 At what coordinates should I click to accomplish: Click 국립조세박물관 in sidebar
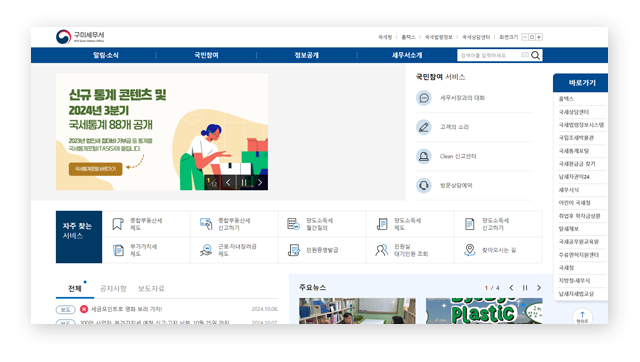pos(576,138)
